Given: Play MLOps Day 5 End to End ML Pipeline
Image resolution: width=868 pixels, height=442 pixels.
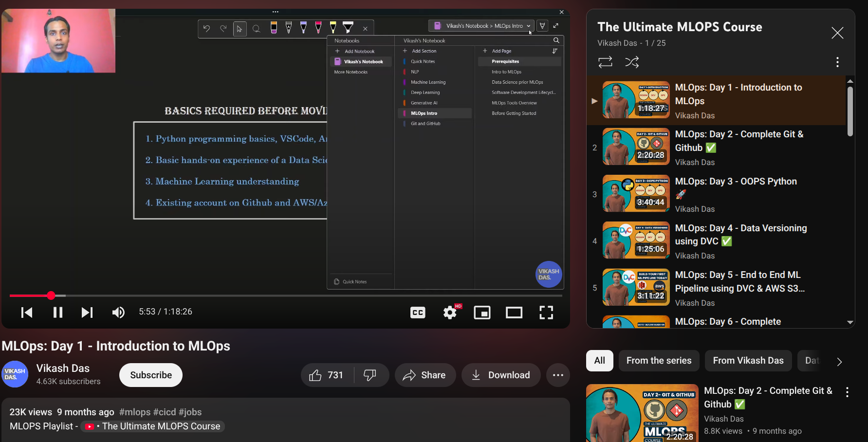Looking at the screenshot, I should tap(716, 288).
